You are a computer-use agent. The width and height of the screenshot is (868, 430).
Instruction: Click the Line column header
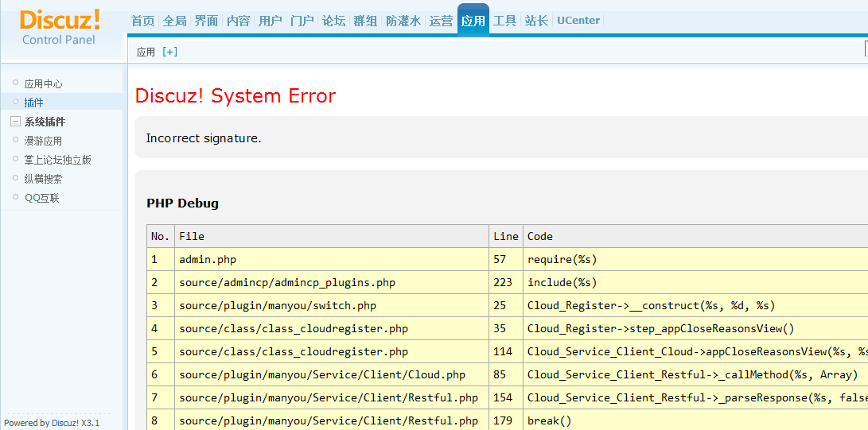506,236
